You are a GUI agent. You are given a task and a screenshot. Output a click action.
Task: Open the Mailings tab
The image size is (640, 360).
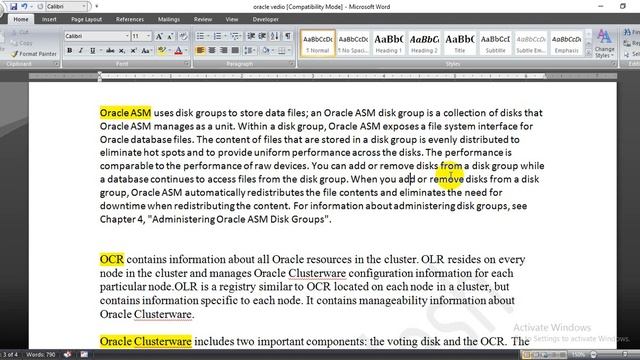coord(169,19)
